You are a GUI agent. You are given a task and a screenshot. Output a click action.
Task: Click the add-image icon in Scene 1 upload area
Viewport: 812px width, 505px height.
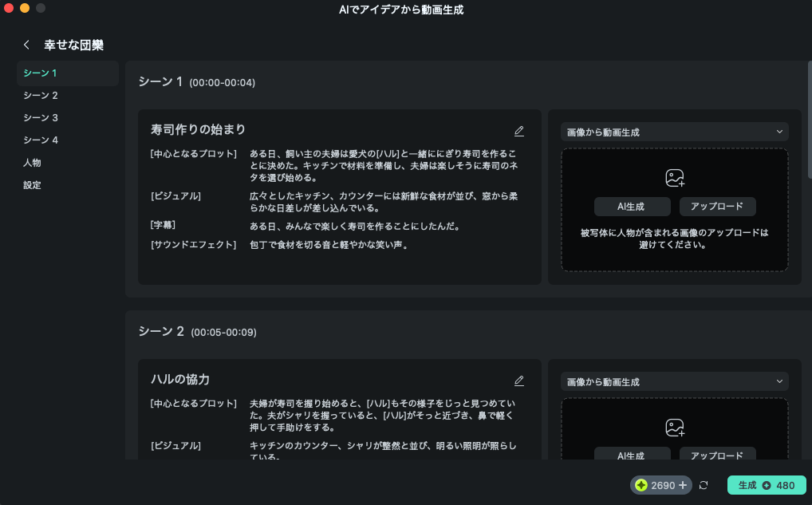point(675,178)
